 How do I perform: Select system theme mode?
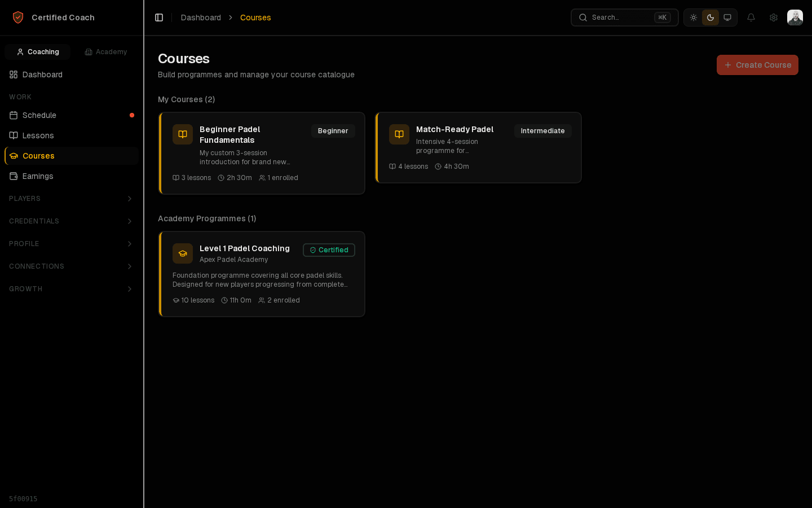[727, 17]
